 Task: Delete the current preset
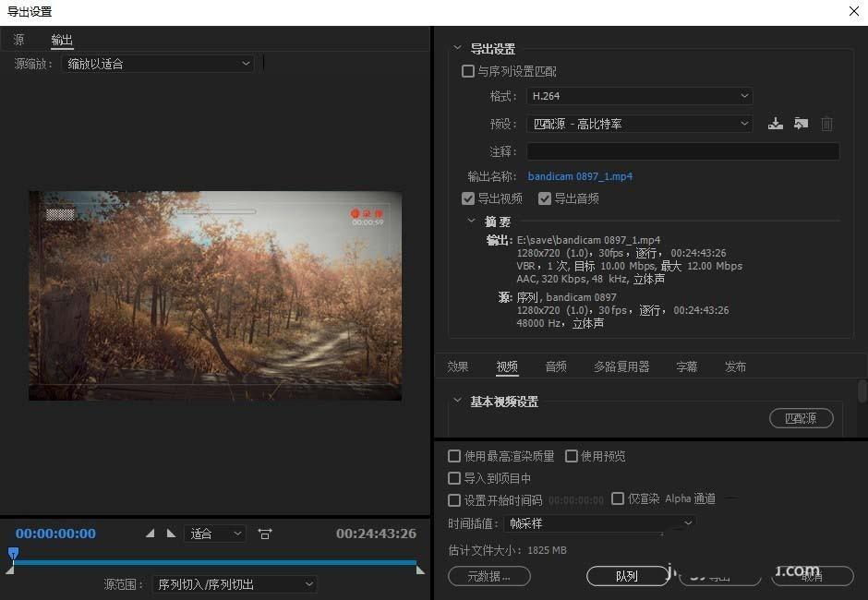click(826, 123)
